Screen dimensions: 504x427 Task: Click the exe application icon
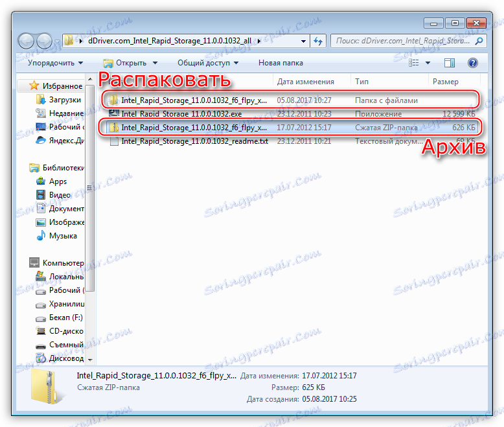click(x=114, y=113)
